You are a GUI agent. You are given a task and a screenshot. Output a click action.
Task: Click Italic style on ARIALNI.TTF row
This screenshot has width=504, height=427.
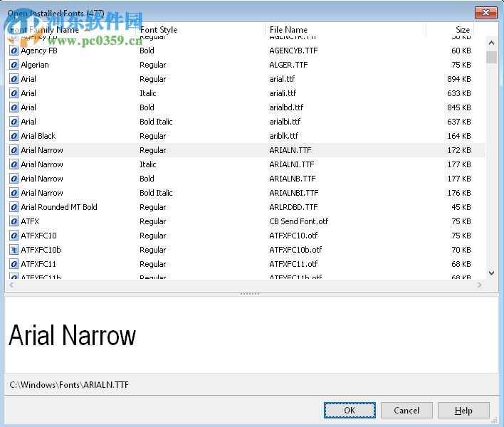(148, 164)
